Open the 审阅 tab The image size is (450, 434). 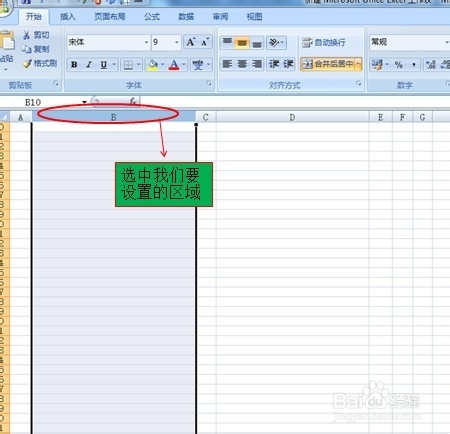click(x=220, y=17)
